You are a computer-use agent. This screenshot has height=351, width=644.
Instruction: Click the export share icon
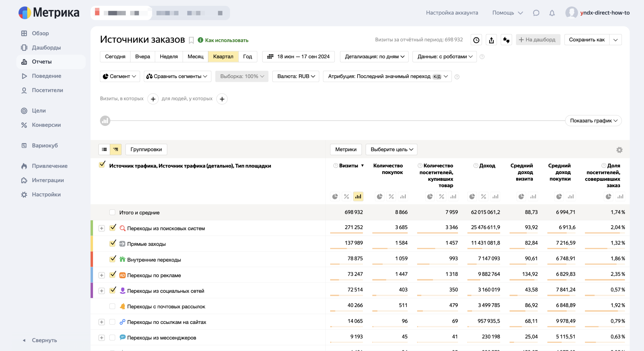[491, 40]
